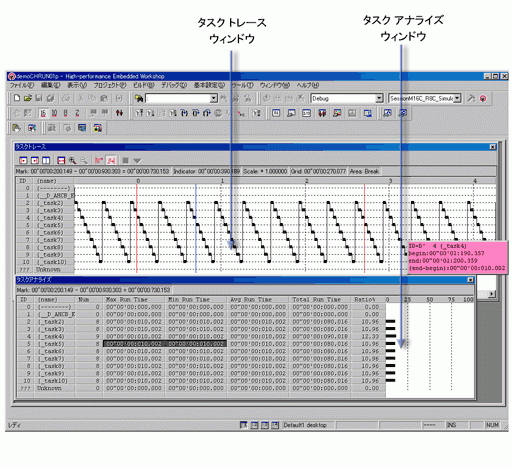Click zoom-in magnifier in Task Trace toolbar
Screen dimensions: 512x468
[x=72, y=161]
